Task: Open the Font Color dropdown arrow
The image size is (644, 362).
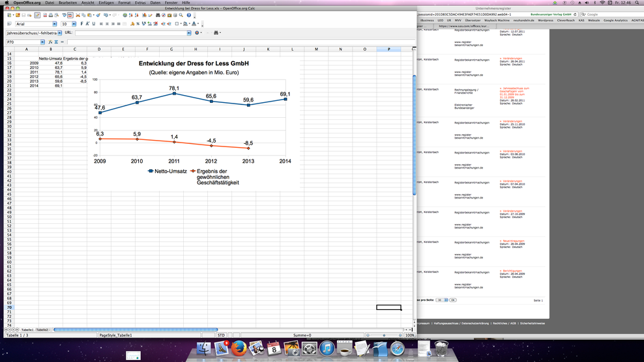Action: tap(198, 24)
